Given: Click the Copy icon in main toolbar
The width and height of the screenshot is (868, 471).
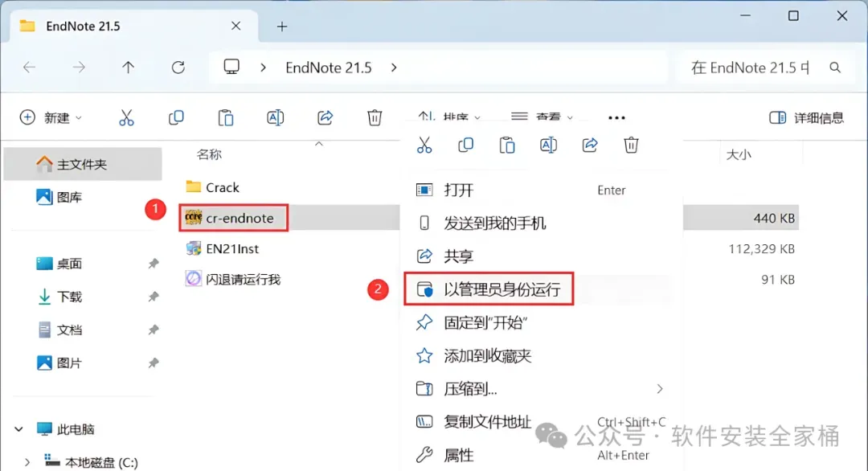Looking at the screenshot, I should click(176, 117).
